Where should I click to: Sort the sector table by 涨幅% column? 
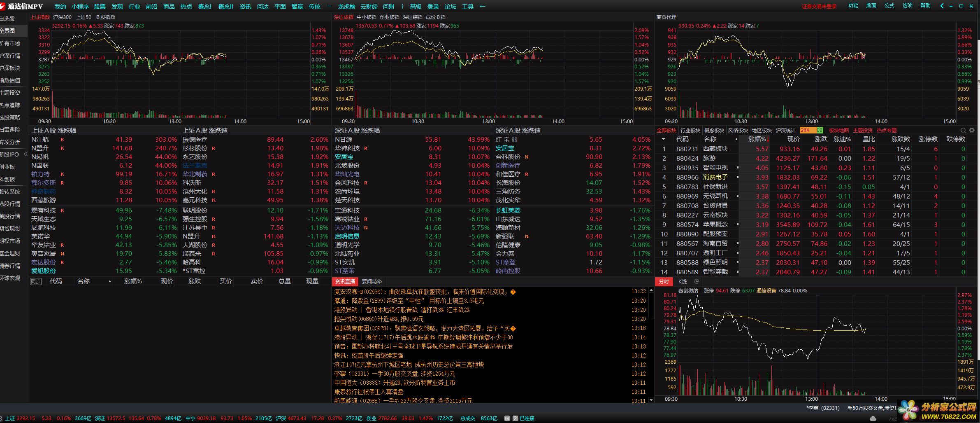pyautogui.click(x=757, y=139)
